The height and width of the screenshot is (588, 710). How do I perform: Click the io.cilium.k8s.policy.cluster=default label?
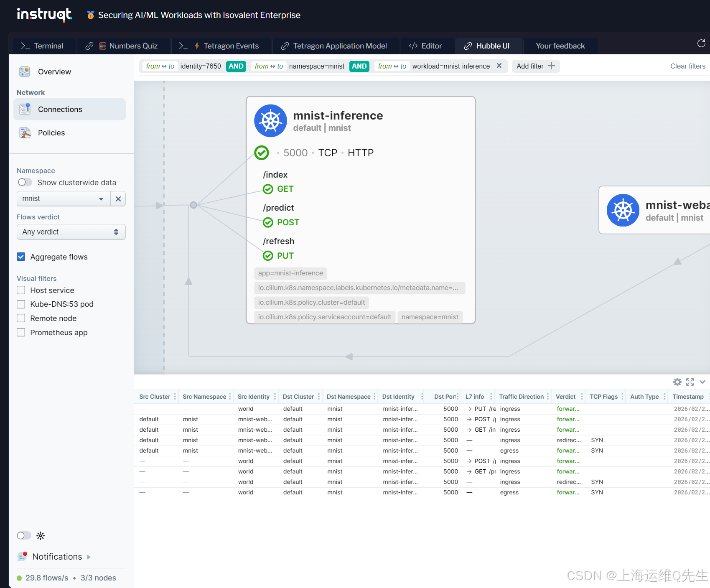(x=311, y=303)
